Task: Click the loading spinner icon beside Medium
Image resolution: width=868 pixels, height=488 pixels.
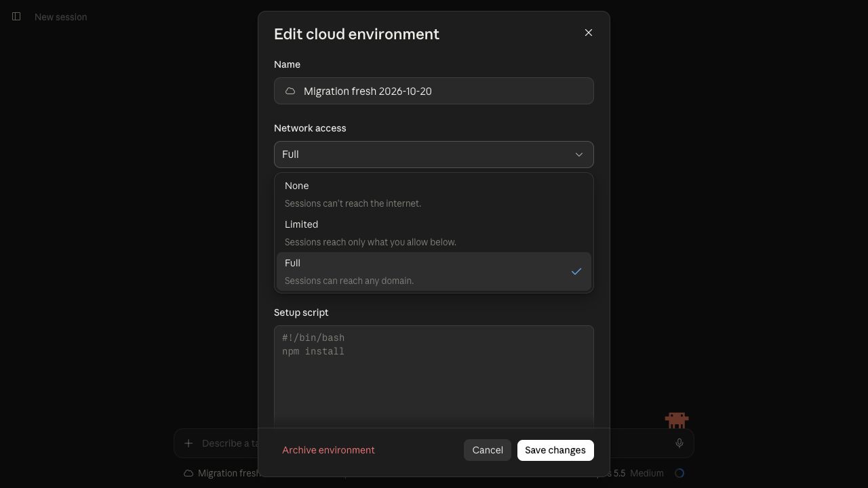Action: coord(679,473)
